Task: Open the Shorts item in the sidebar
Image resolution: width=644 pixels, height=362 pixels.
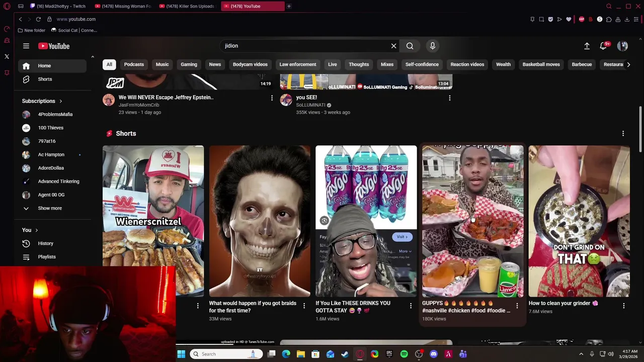Action: coord(52,79)
